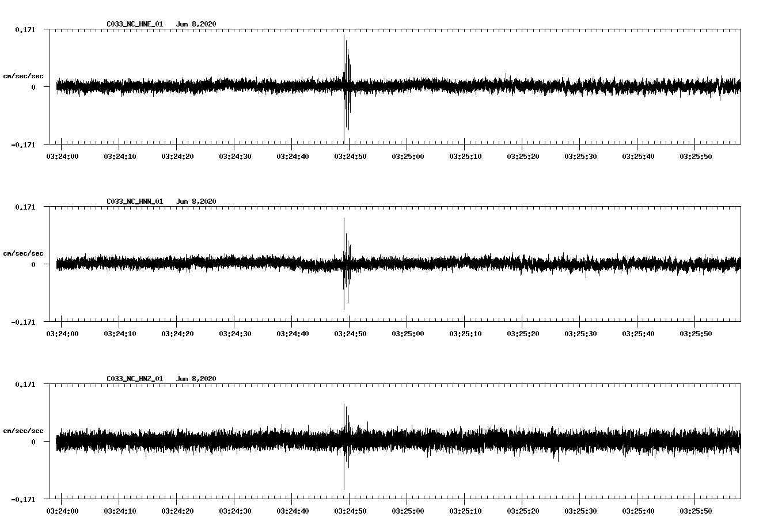Screen dimensions: 782x532
Task: Click the peak spike in the HNZ waveform
Action: tap(344, 446)
